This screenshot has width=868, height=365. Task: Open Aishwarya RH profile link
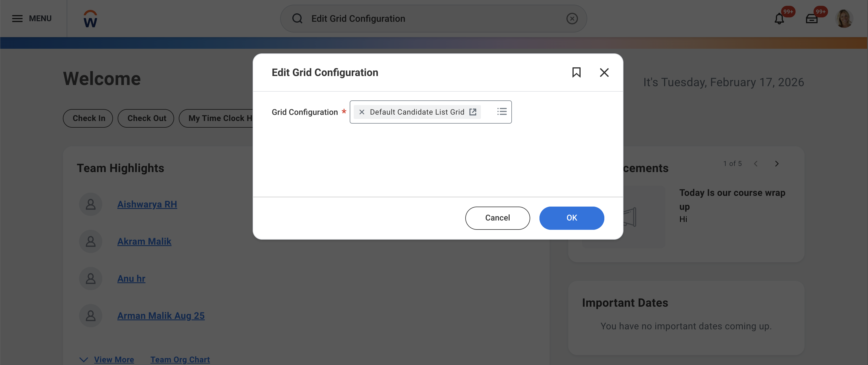(x=147, y=205)
